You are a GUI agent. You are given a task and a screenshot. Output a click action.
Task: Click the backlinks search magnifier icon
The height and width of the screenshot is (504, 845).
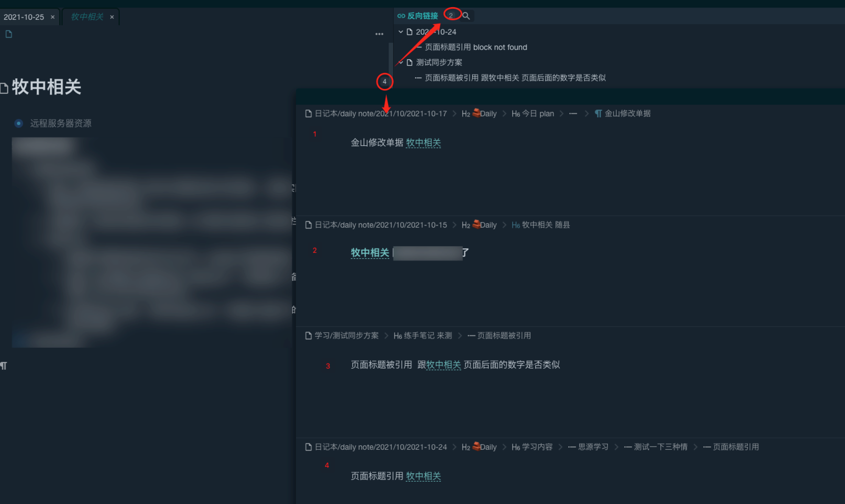pyautogui.click(x=466, y=16)
